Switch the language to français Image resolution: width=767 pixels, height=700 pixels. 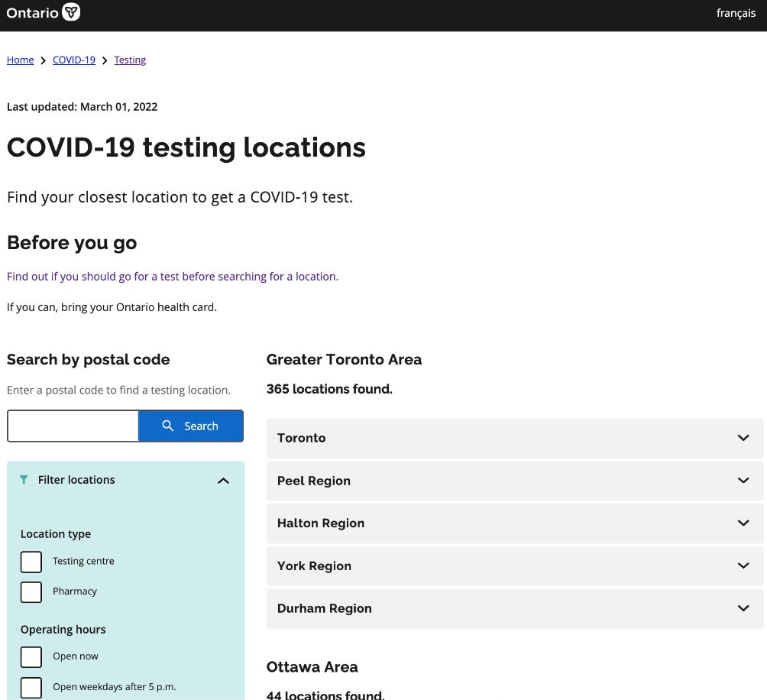tap(736, 13)
